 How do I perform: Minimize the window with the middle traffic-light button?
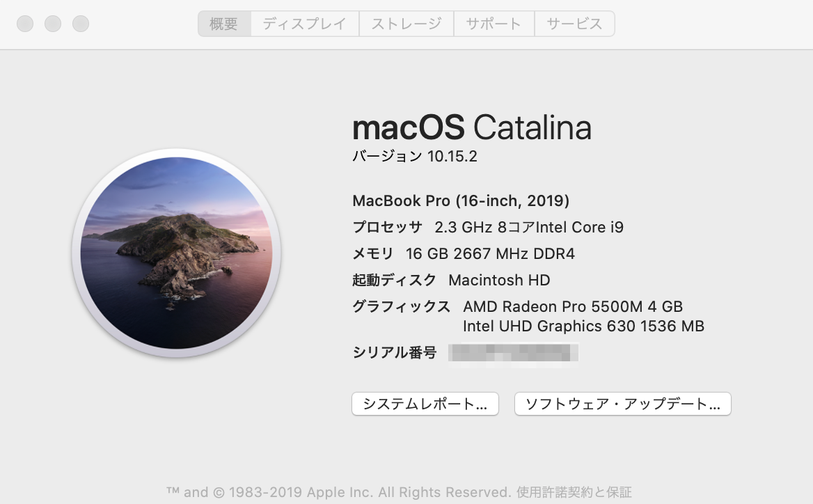tap(53, 24)
